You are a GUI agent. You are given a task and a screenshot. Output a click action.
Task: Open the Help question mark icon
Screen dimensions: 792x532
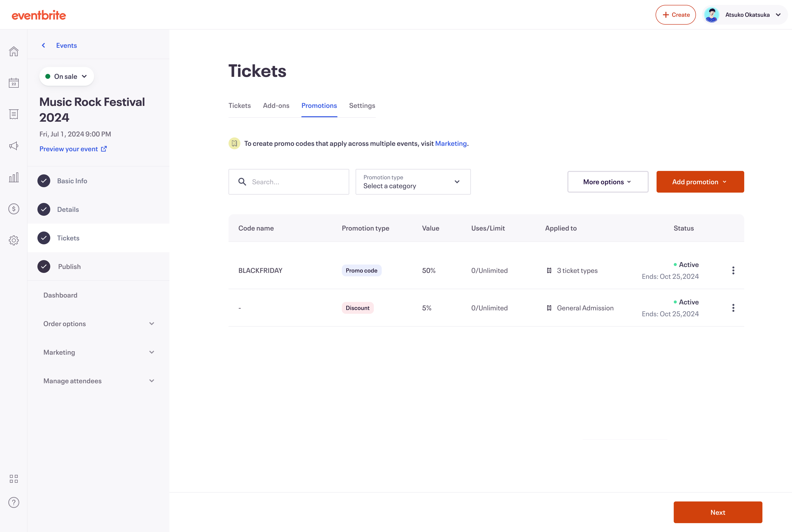click(x=14, y=502)
